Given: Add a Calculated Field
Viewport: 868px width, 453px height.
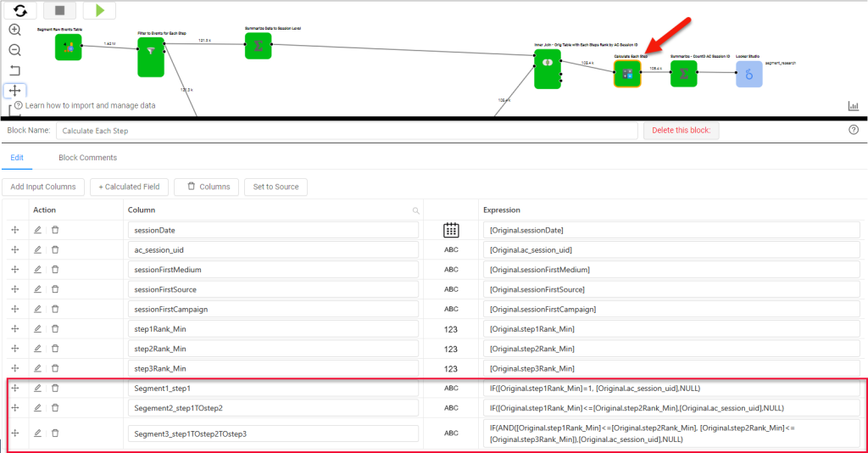Looking at the screenshot, I should [x=129, y=187].
